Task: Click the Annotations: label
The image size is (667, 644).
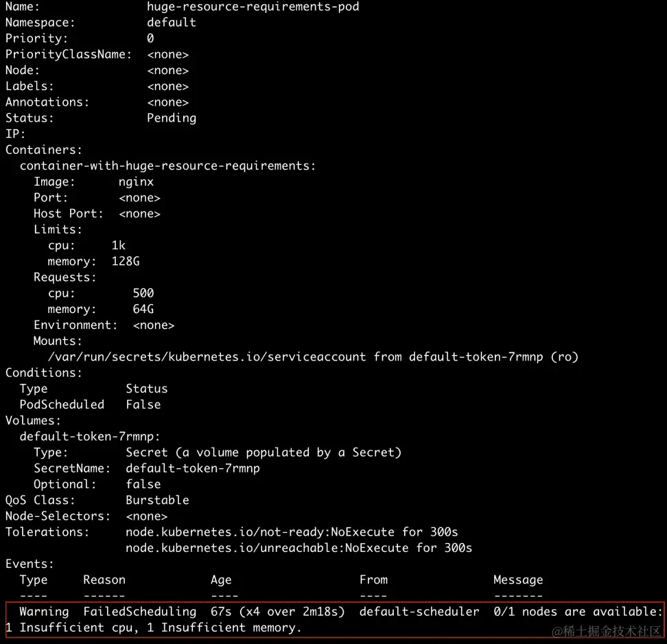Action: 47,102
